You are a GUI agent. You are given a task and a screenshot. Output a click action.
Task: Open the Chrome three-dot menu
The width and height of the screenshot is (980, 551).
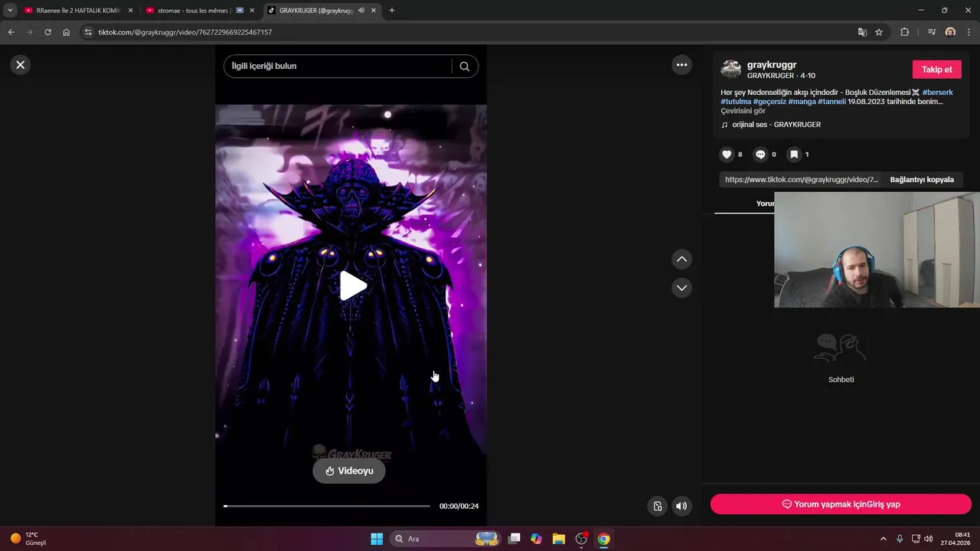point(969,32)
